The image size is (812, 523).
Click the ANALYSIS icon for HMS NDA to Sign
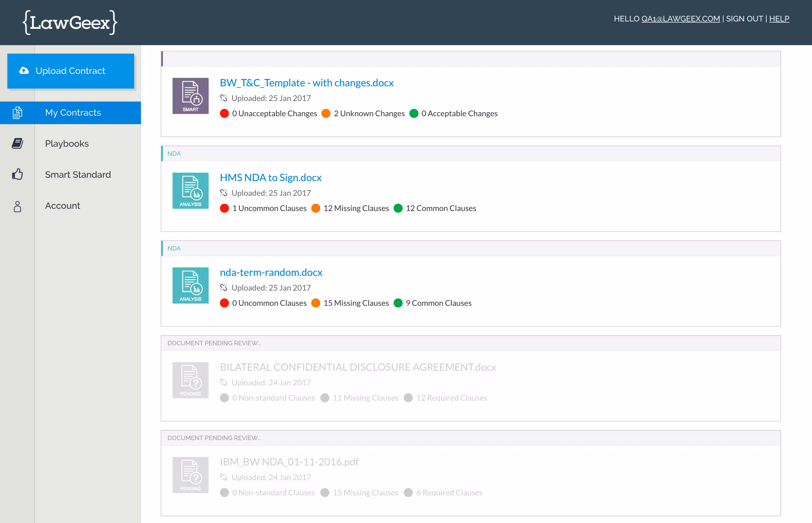tap(190, 190)
